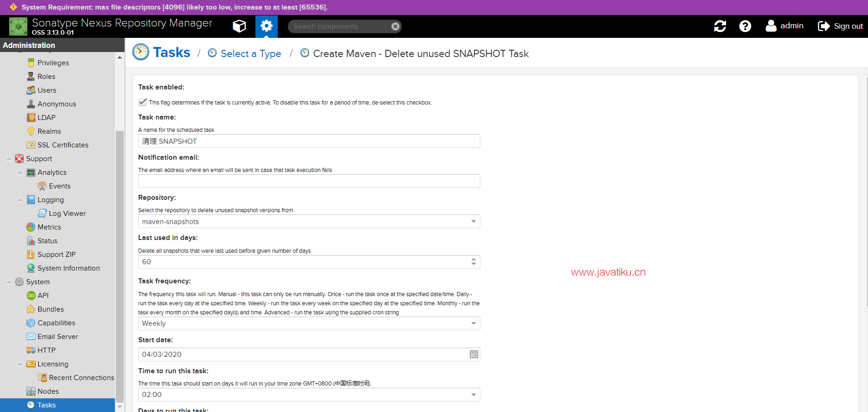Click the Metrics pie chart icon
Viewport: 868px width, 412px height.
(31, 227)
